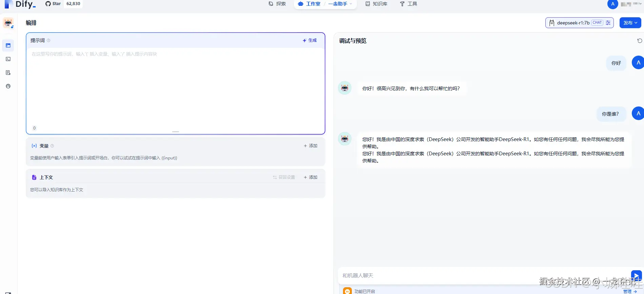
Task: Open the 知识库 tab
Action: (376, 4)
